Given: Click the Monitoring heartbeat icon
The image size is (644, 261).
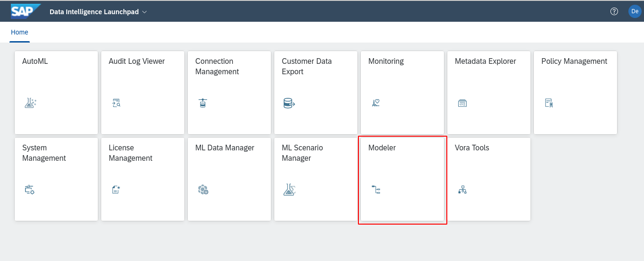Looking at the screenshot, I should pyautogui.click(x=376, y=103).
